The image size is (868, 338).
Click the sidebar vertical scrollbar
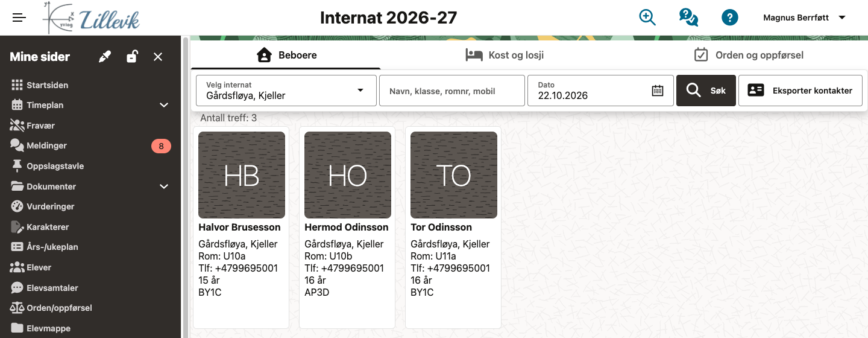tap(186, 187)
